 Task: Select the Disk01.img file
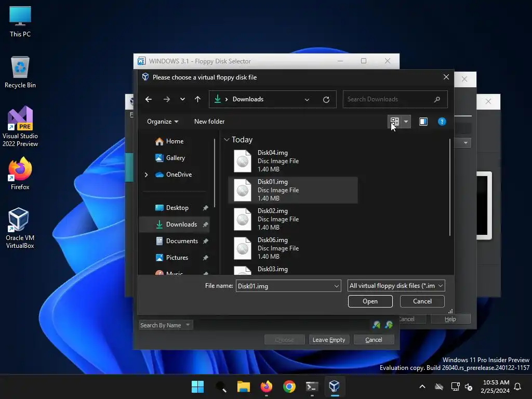[293, 190]
